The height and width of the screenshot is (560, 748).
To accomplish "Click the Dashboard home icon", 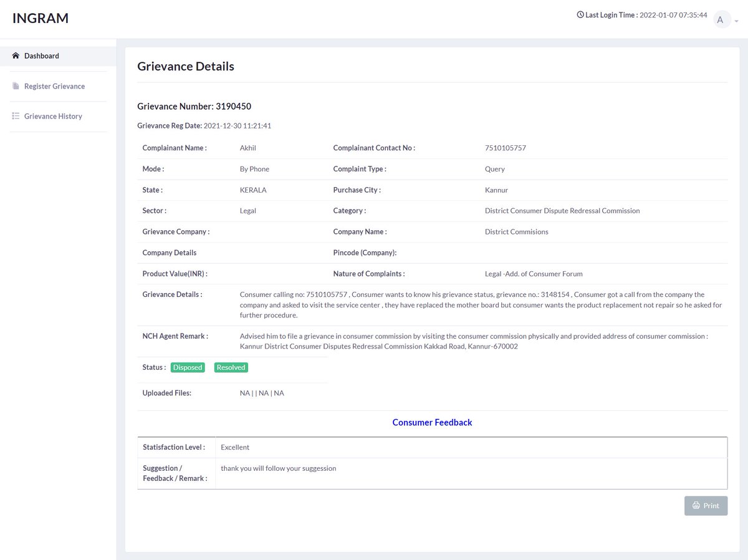I will 16,56.
